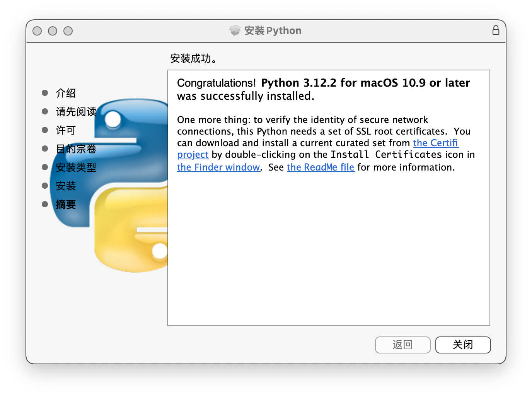Image resolution: width=532 pixels, height=396 pixels.
Task: Select the 介绍 step in sidebar
Action: tap(66, 93)
